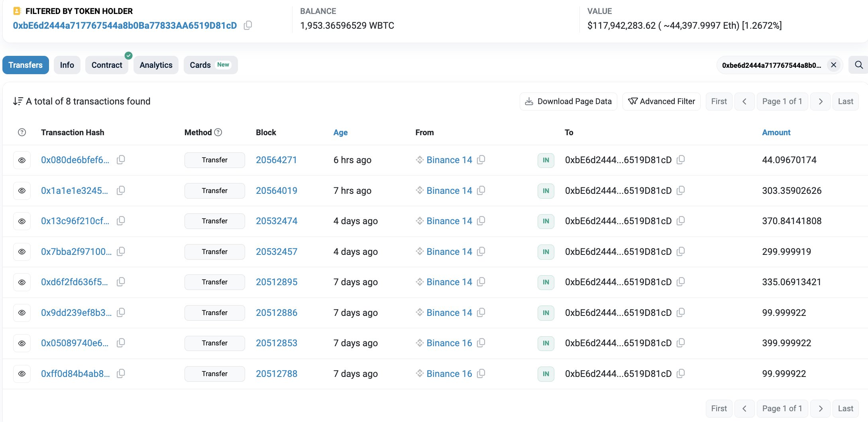This screenshot has height=422, width=868.
Task: Preview transaction 0x9dd239ef8b3 via eye icon
Action: [22, 313]
